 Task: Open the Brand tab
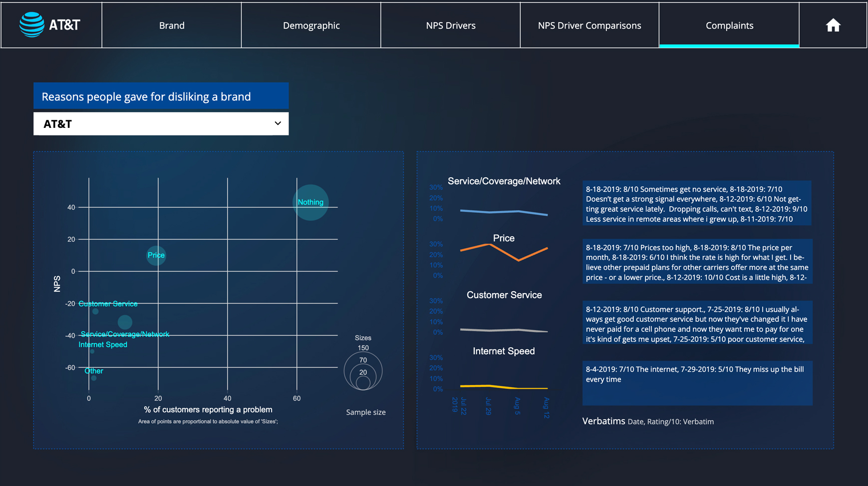pos(172,25)
